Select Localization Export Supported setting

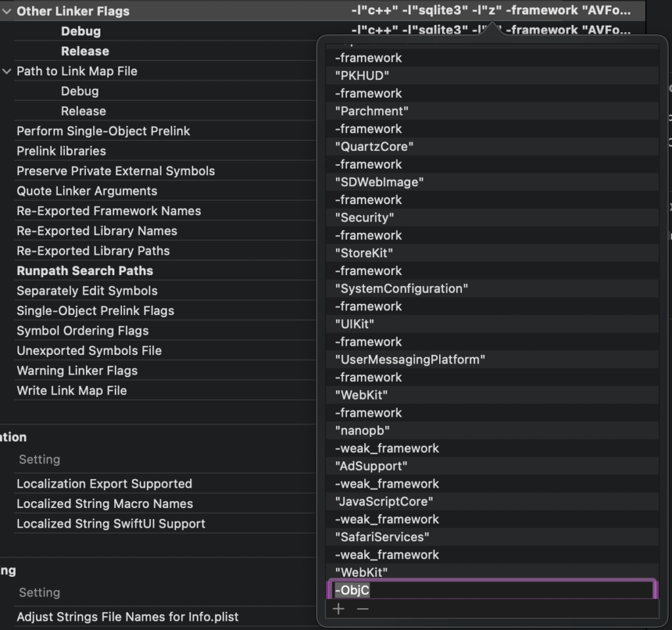(104, 484)
